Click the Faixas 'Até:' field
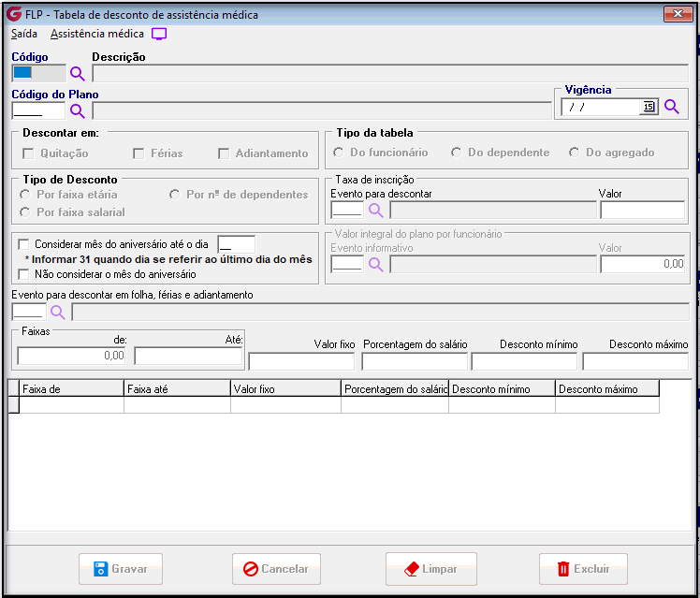This screenshot has width=700, height=598. [x=188, y=357]
